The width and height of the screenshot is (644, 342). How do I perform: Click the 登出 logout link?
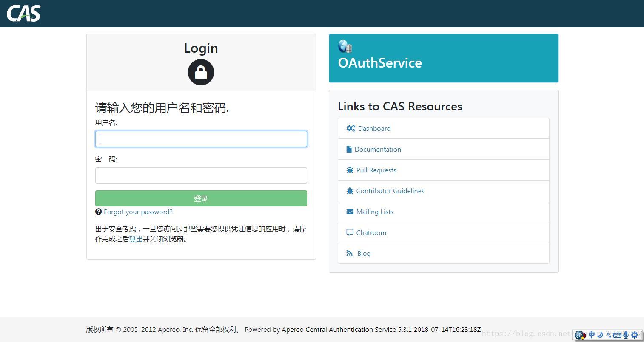136,239
